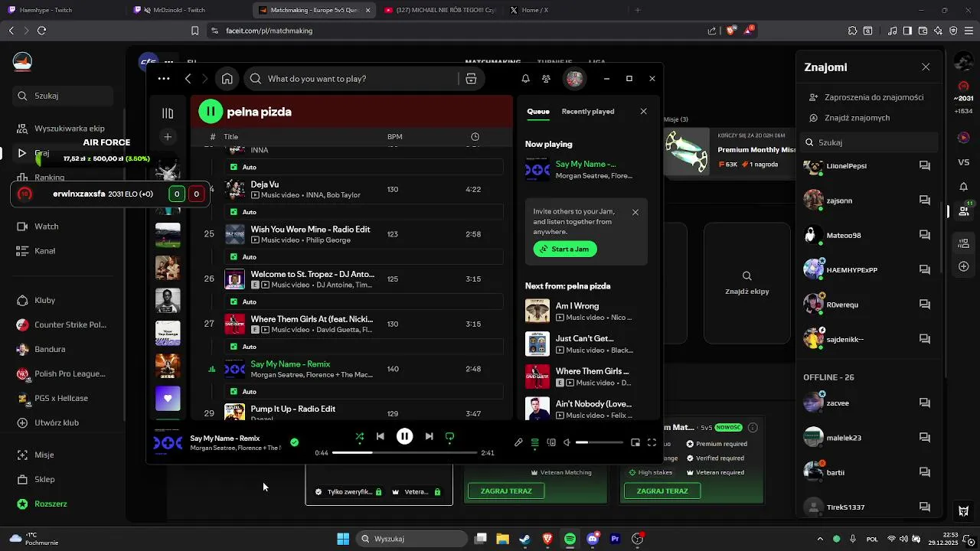980x551 pixels.
Task: Close the Znajomi friends panel
Action: coord(926,67)
